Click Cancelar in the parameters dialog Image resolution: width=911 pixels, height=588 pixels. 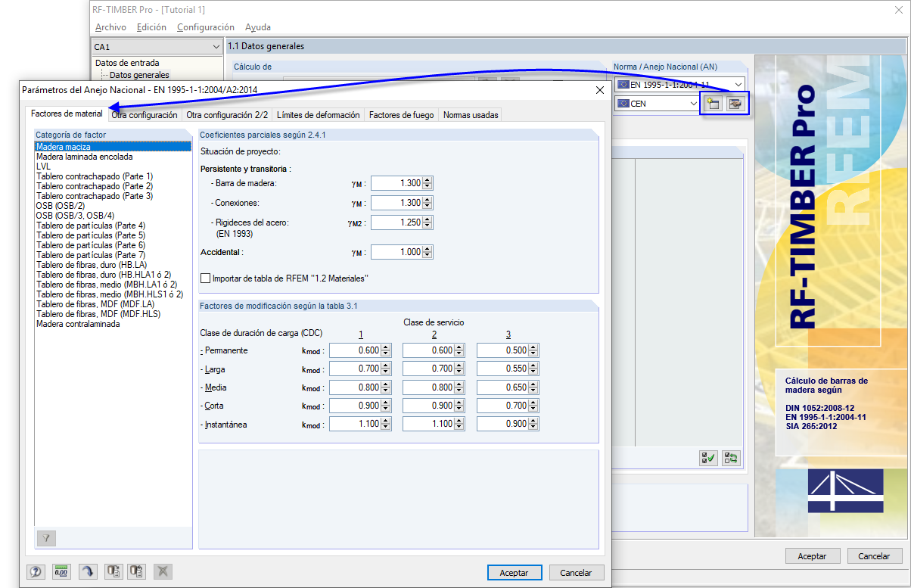577,573
